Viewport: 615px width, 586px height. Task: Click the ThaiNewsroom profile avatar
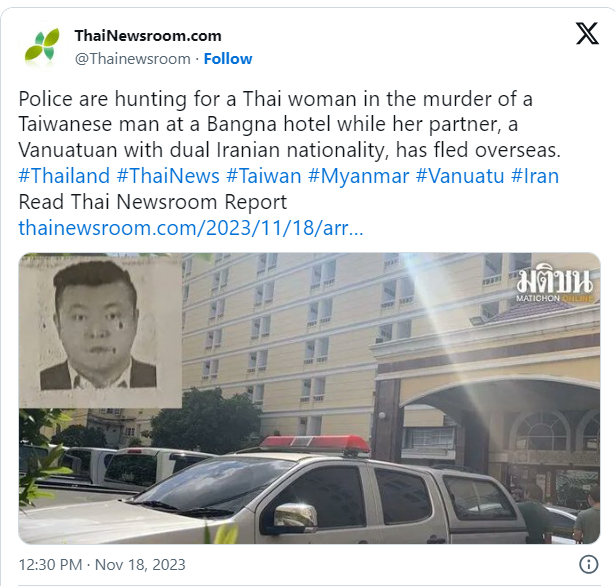pos(42,45)
